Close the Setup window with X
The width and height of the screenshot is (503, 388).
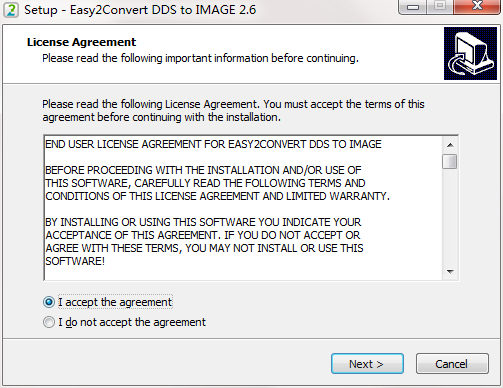477,6
